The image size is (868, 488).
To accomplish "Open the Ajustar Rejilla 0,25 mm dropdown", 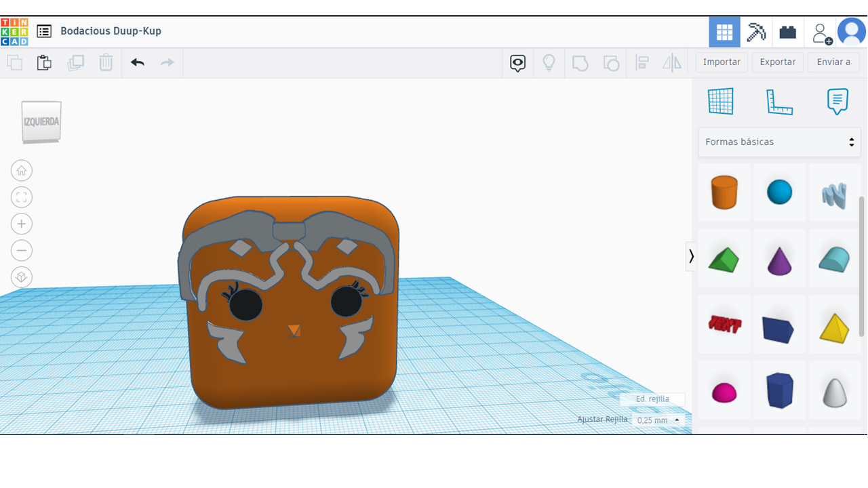I will (658, 420).
